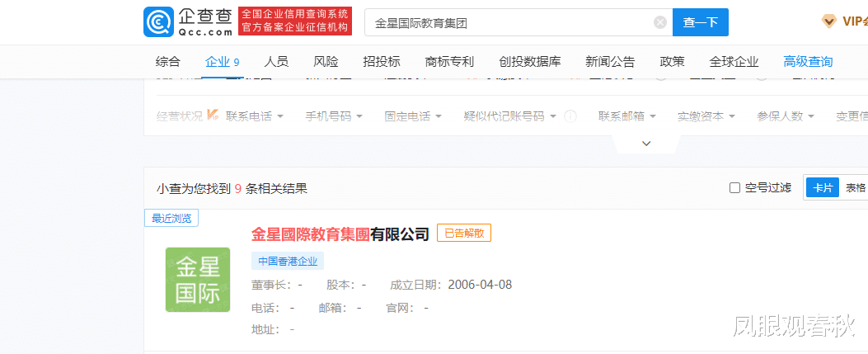Image resolution: width=868 pixels, height=354 pixels.
Task: Expand the 参保人数 filter dropdown
Action: pyautogui.click(x=786, y=116)
